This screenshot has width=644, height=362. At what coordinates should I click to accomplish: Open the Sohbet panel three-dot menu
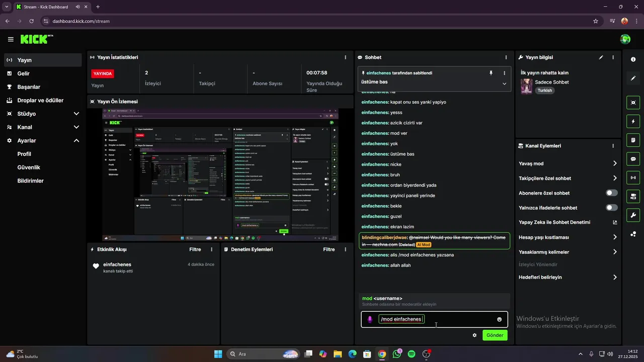(x=506, y=57)
